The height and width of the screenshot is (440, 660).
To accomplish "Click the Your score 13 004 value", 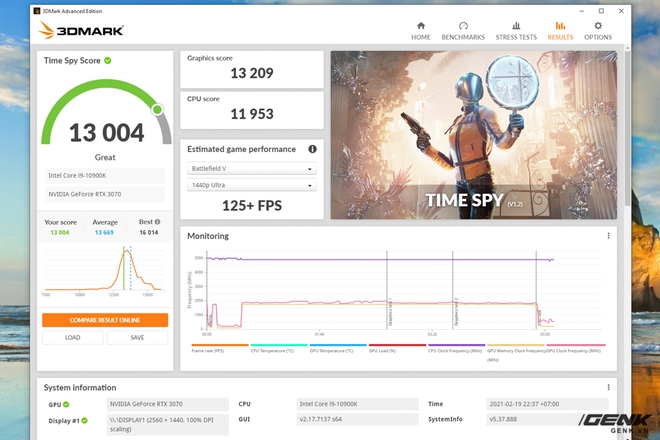I will (60, 232).
